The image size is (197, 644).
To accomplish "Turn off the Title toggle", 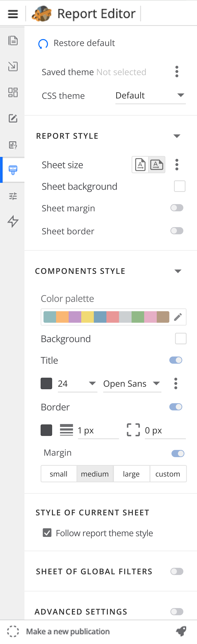I will [x=176, y=360].
